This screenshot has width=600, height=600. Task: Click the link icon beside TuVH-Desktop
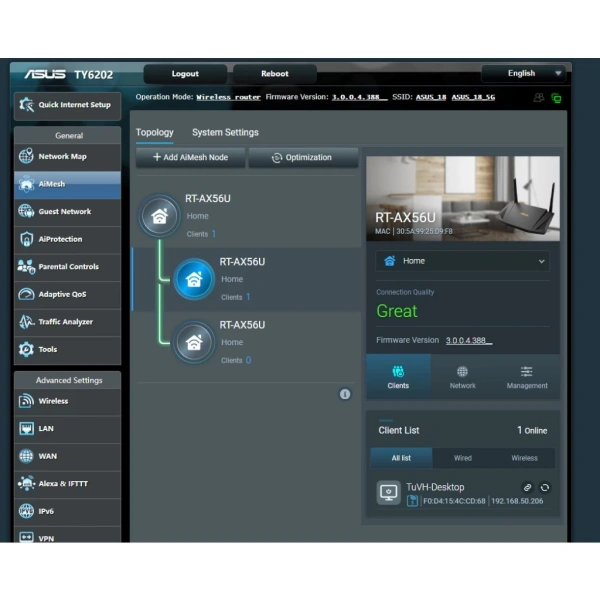click(x=527, y=488)
